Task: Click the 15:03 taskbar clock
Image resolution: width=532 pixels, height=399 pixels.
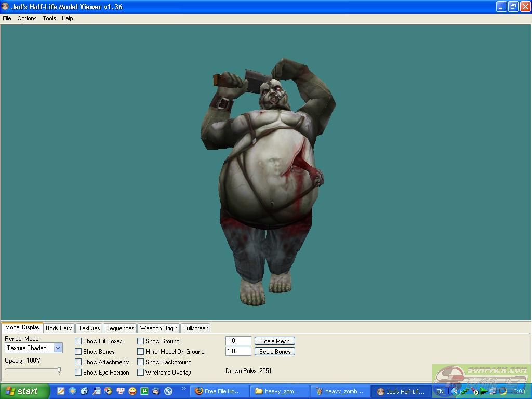Action: [517, 391]
